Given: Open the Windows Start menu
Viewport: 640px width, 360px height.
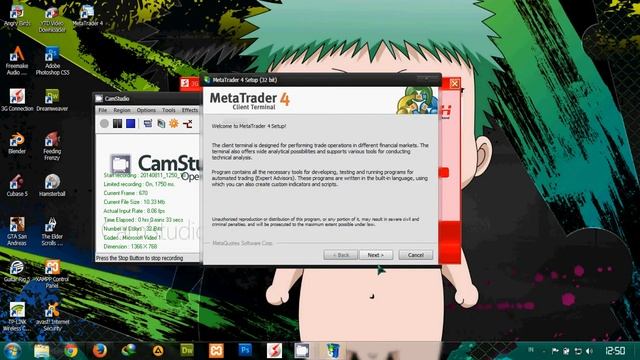Looking at the screenshot, I should (12, 351).
